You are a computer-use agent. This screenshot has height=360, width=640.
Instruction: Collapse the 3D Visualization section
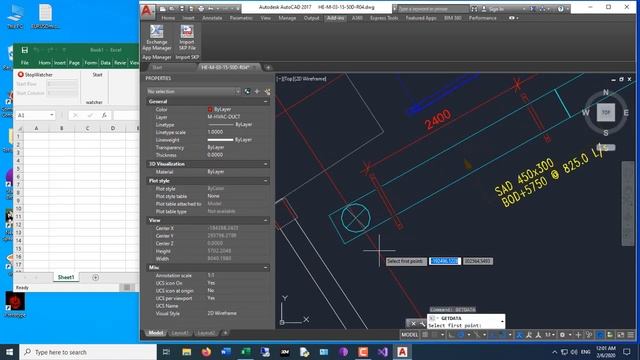click(x=266, y=164)
